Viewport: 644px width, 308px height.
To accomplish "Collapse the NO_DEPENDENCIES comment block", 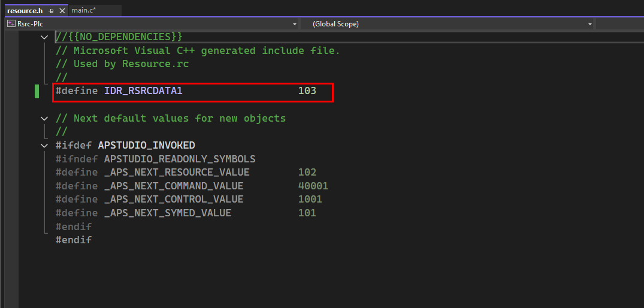I will (44, 37).
